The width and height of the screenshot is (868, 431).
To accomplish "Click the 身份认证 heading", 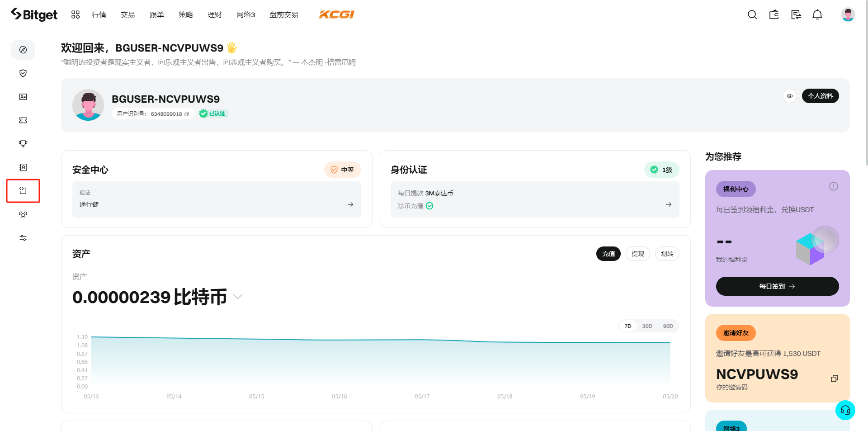I will tap(409, 170).
